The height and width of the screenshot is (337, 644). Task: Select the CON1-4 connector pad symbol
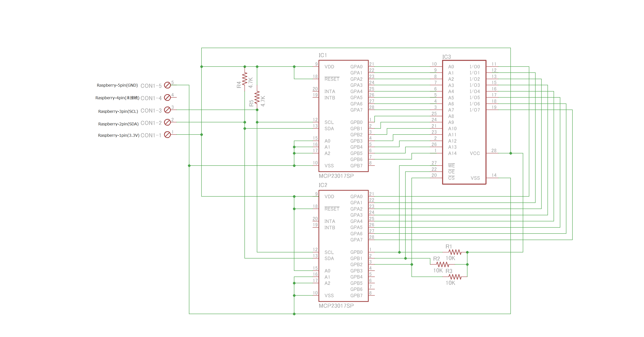(x=167, y=97)
